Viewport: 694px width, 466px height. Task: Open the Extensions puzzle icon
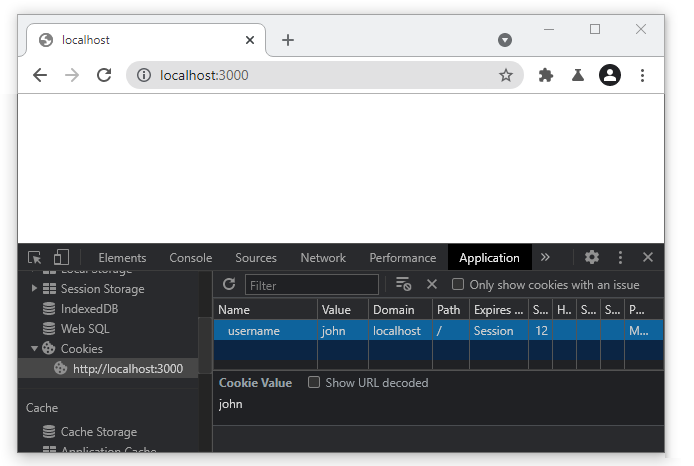546,75
